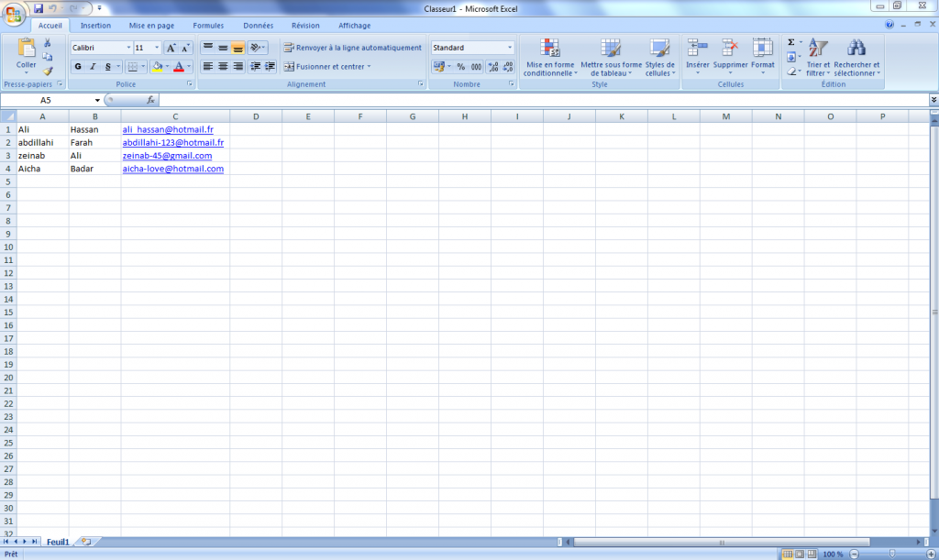Open Mise en forme conditionnelle
The height and width of the screenshot is (560, 939).
tap(550, 57)
